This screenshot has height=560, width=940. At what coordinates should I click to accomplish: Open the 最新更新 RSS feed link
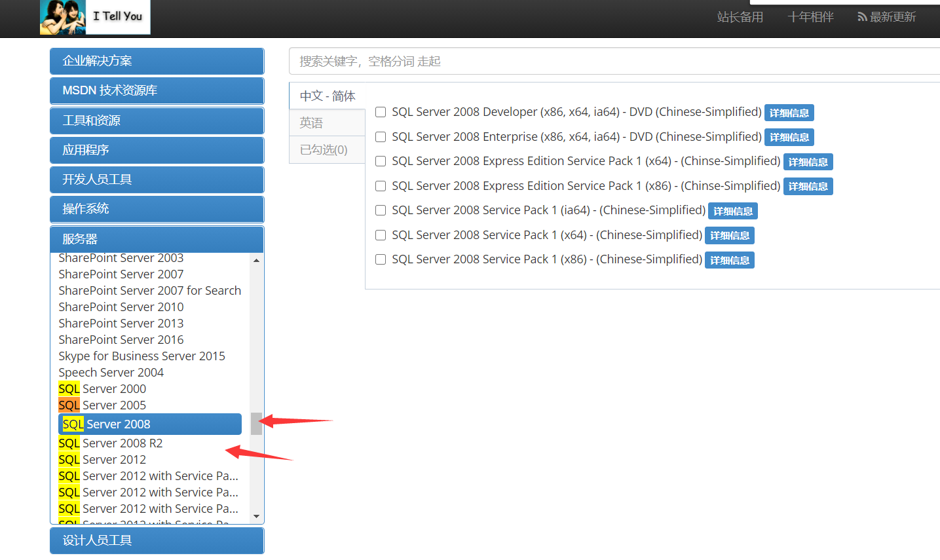(886, 17)
